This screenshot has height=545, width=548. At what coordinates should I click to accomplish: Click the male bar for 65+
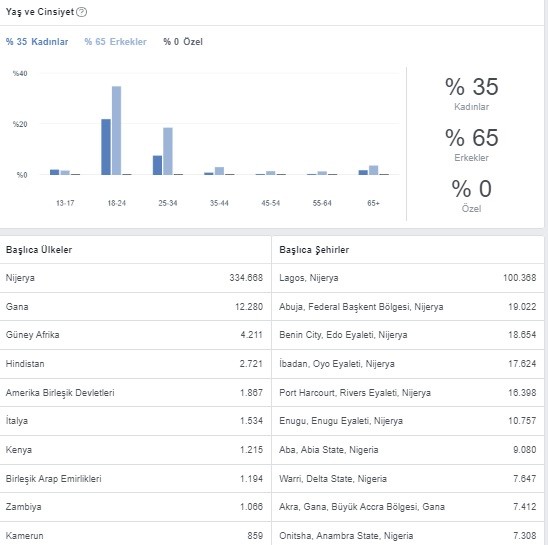tap(373, 170)
